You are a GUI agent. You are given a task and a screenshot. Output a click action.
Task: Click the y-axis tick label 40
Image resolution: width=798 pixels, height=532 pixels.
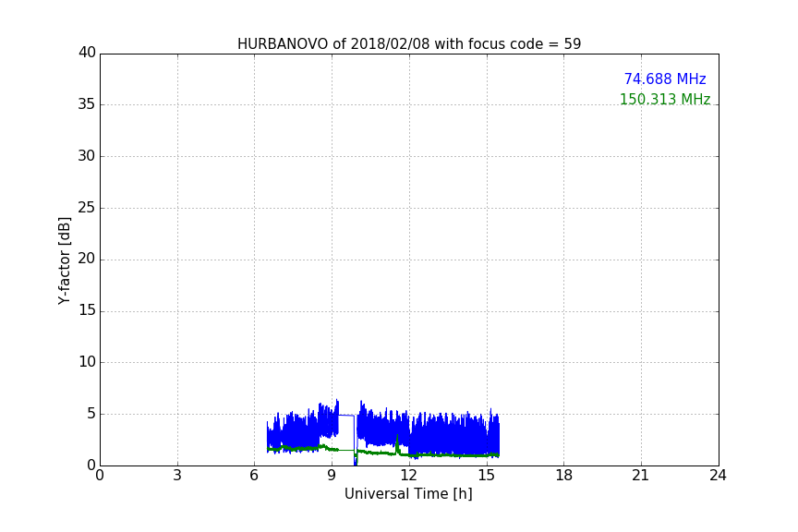(x=87, y=53)
